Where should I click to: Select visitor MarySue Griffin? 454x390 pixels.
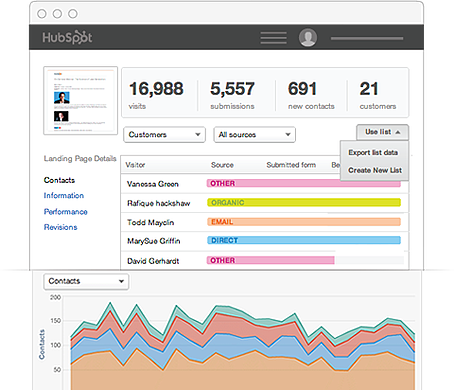[153, 241]
